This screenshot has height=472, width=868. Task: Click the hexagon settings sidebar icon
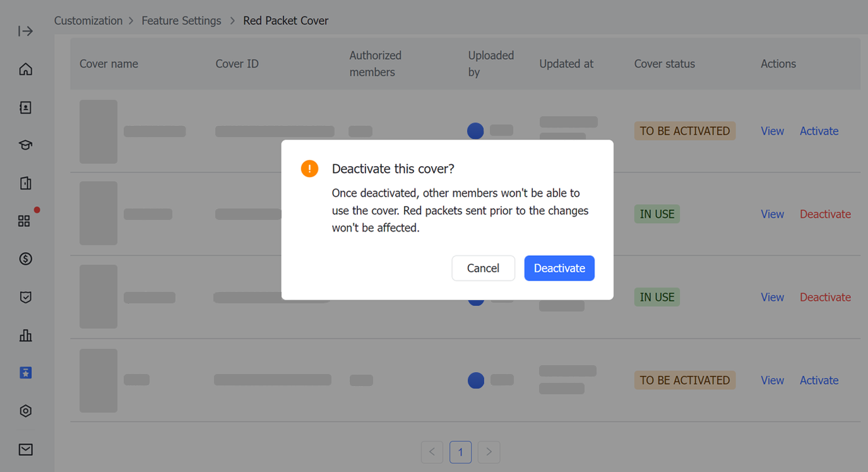coord(25,411)
